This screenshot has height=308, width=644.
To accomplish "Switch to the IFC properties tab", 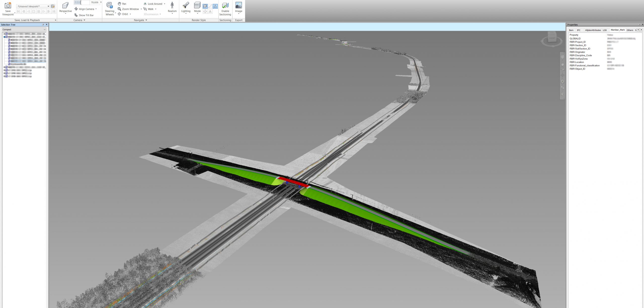I will click(579, 30).
